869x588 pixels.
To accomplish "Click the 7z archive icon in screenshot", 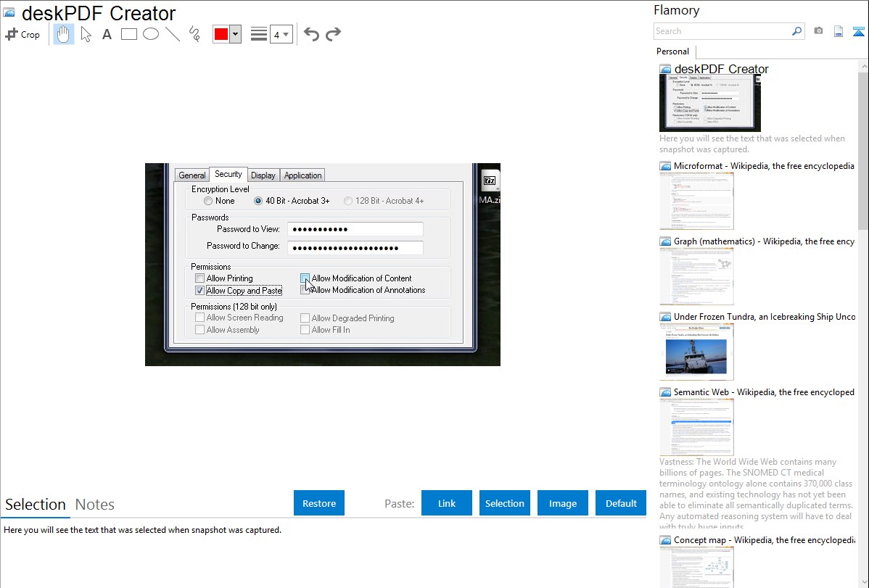I will click(x=490, y=181).
